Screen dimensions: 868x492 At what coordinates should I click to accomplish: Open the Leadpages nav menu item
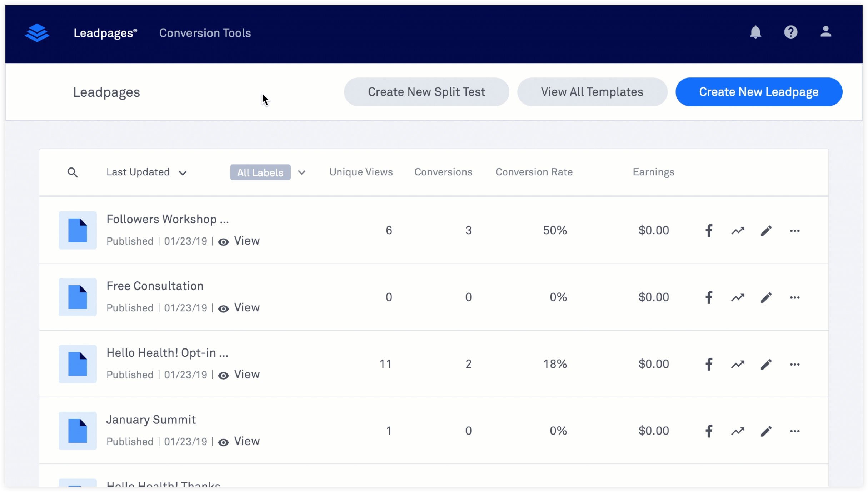tap(105, 33)
